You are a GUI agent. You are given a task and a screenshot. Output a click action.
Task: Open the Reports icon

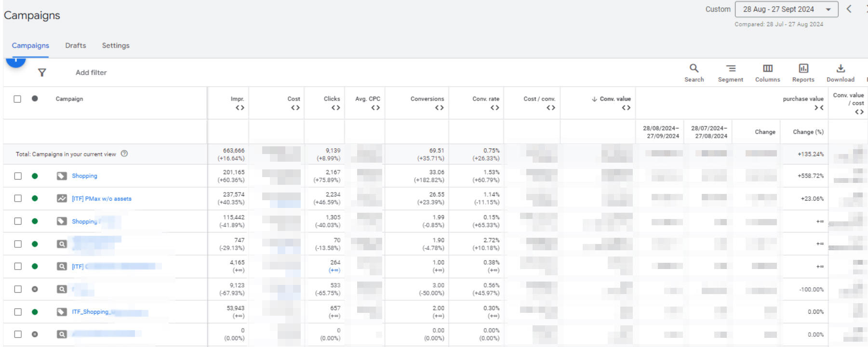[x=803, y=68]
